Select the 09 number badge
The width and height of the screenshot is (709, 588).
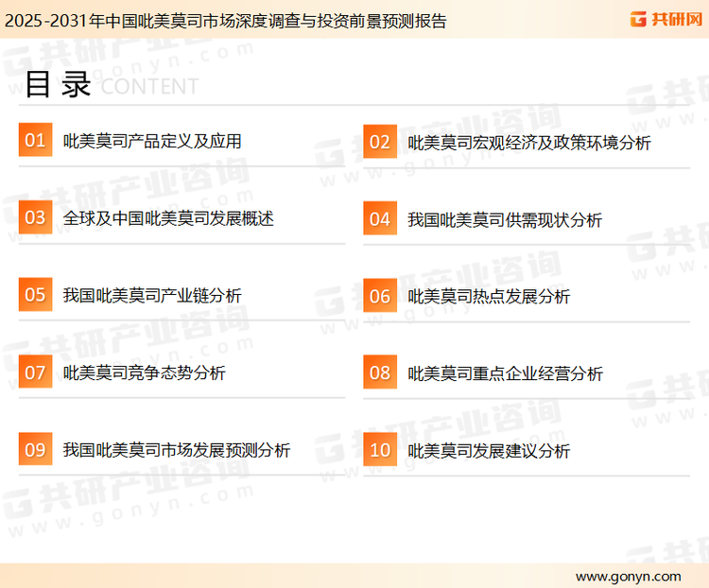pos(35,450)
